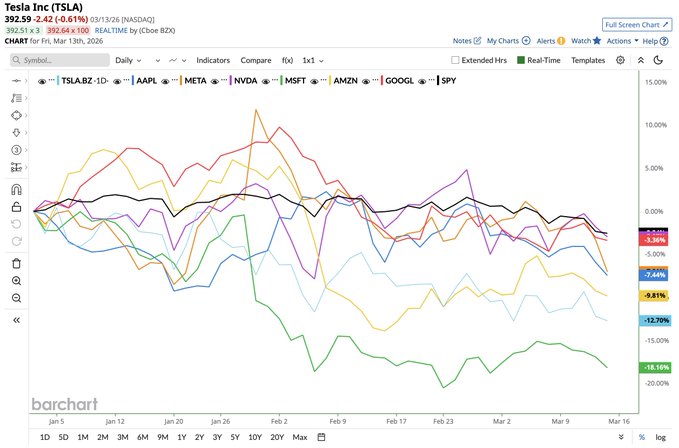Screen dimensions: 679x448
Task: Expand the Actions dropdown menu
Action: pos(621,41)
